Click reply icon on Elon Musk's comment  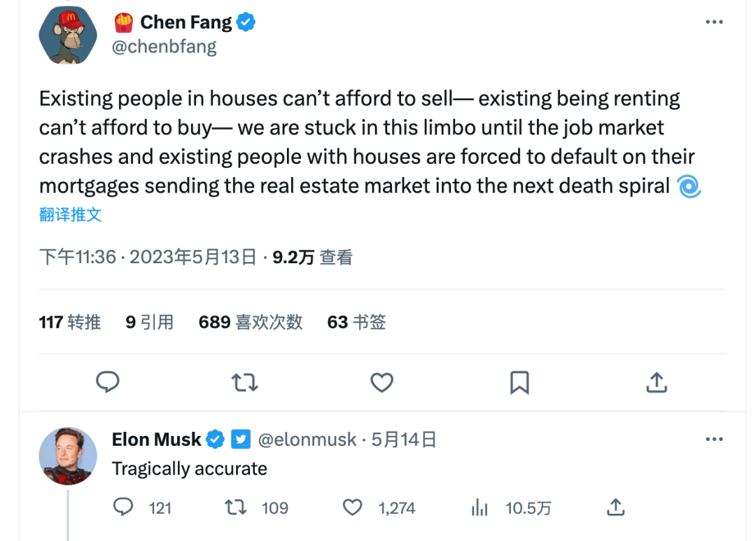(x=123, y=507)
